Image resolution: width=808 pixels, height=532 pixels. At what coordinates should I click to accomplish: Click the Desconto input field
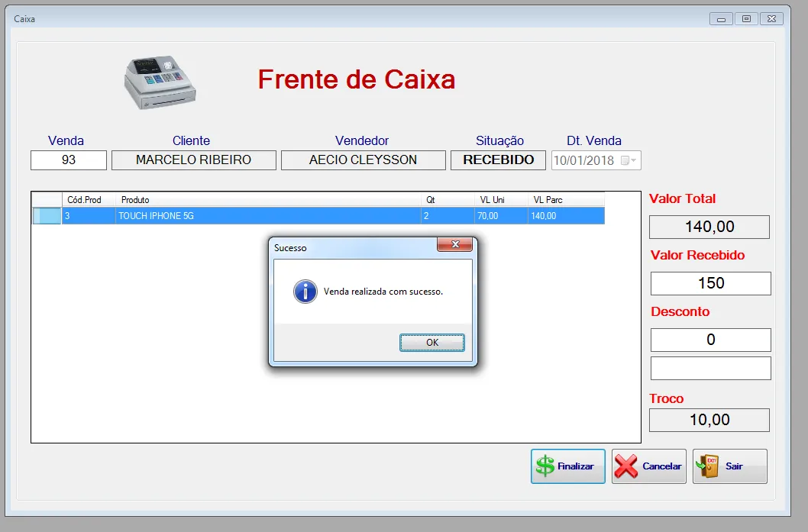click(710, 340)
